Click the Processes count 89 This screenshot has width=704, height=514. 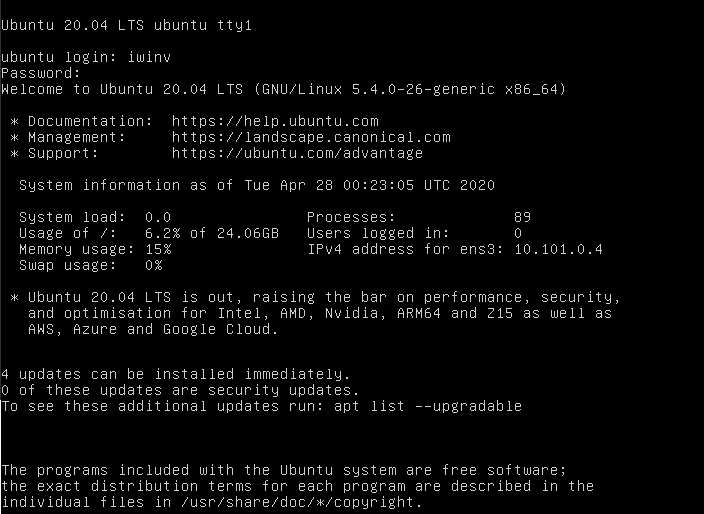(x=523, y=217)
